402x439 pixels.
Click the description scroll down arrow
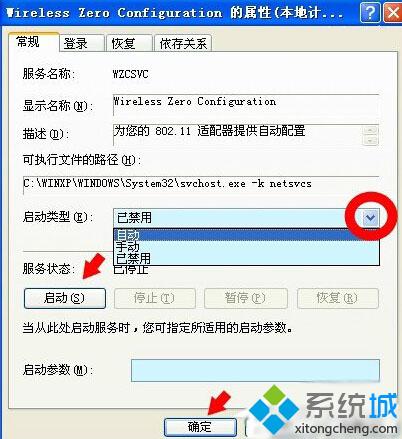tap(371, 140)
